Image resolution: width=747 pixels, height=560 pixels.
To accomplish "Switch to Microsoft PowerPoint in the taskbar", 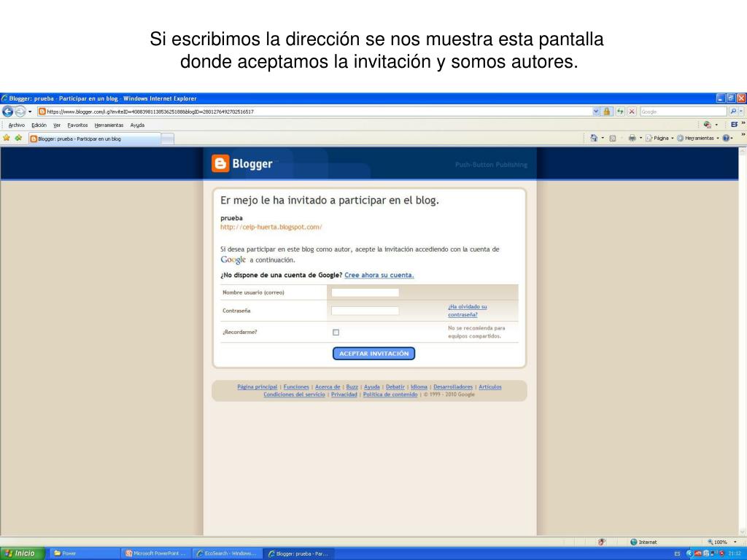I will 156,553.
